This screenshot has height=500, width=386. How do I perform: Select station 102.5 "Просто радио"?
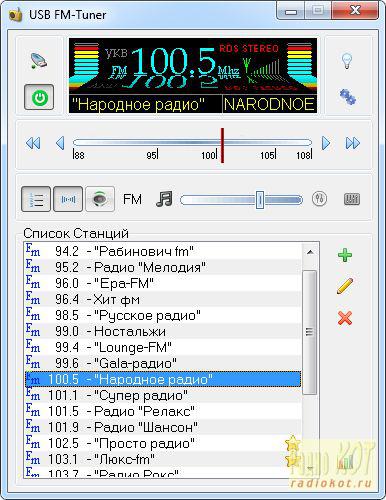(x=163, y=443)
